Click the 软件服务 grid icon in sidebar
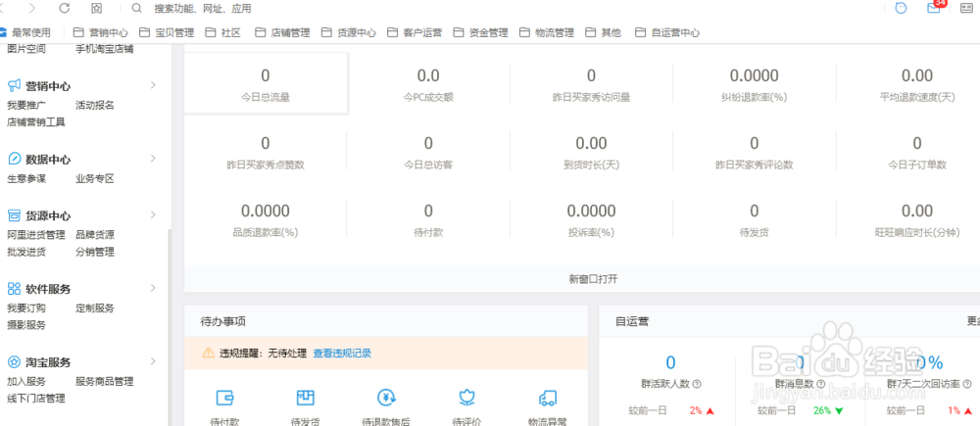This screenshot has height=426, width=980. tap(15, 289)
